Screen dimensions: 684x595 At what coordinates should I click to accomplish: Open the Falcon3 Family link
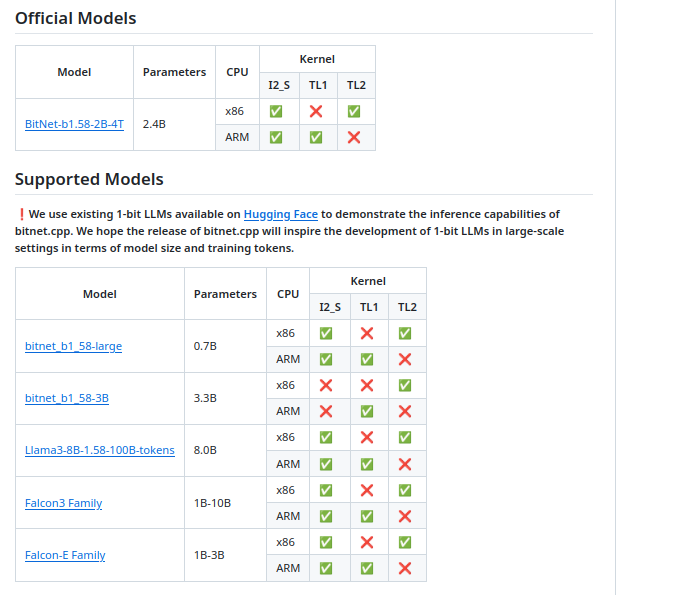pos(63,503)
